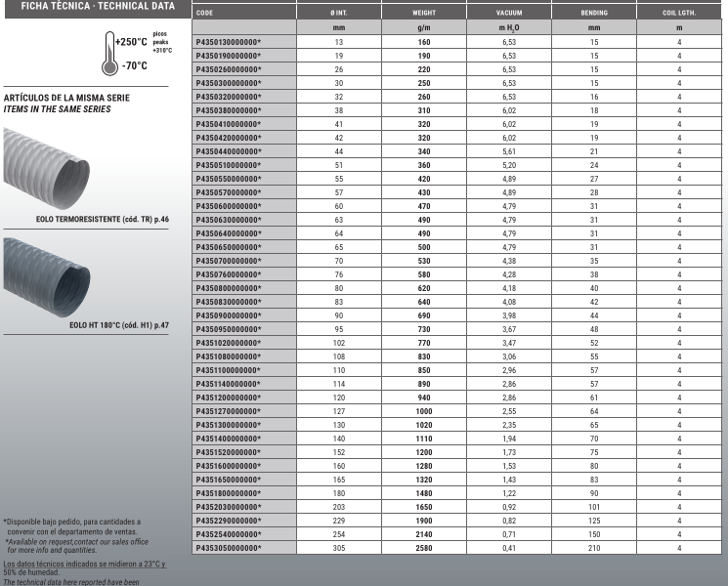This screenshot has width=728, height=586.
Task: Click the +250°C maximum temperature label
Action: pyautogui.click(x=130, y=43)
